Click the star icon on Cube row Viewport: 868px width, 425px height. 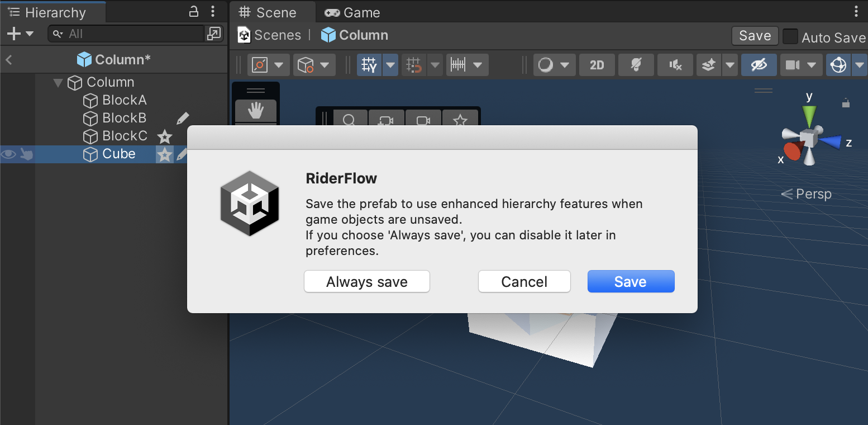(164, 155)
